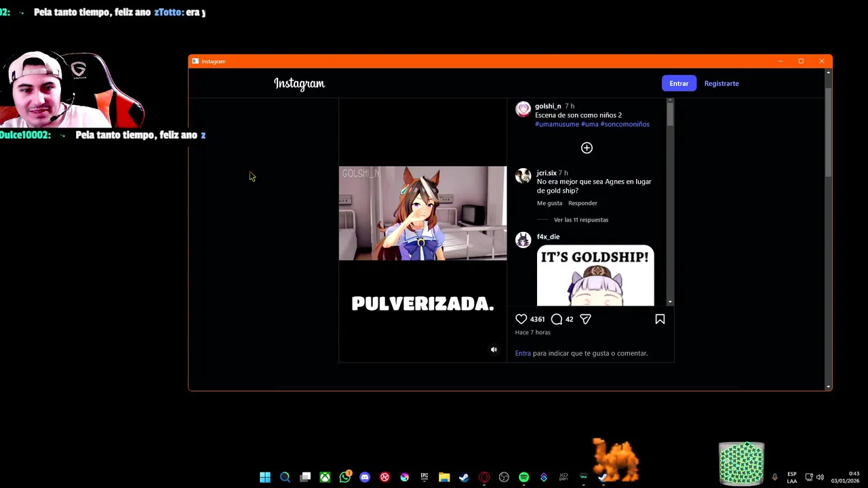Open the Windows Start menu
This screenshot has height=488, width=868.
[x=265, y=477]
